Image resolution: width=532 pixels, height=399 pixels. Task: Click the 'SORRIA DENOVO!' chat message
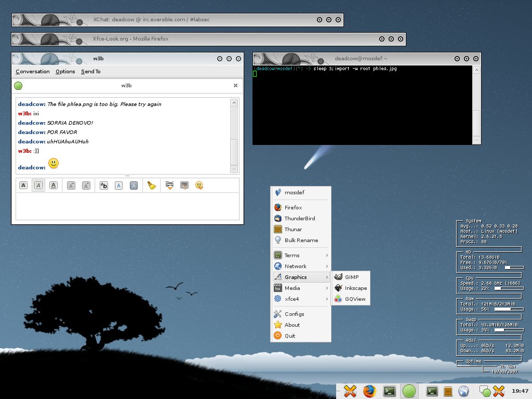[x=70, y=123]
